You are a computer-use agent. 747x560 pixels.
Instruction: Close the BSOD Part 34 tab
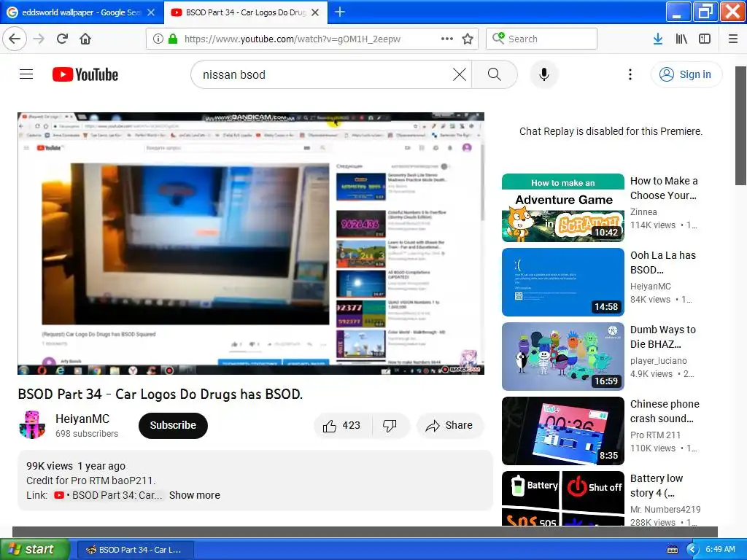pyautogui.click(x=315, y=12)
